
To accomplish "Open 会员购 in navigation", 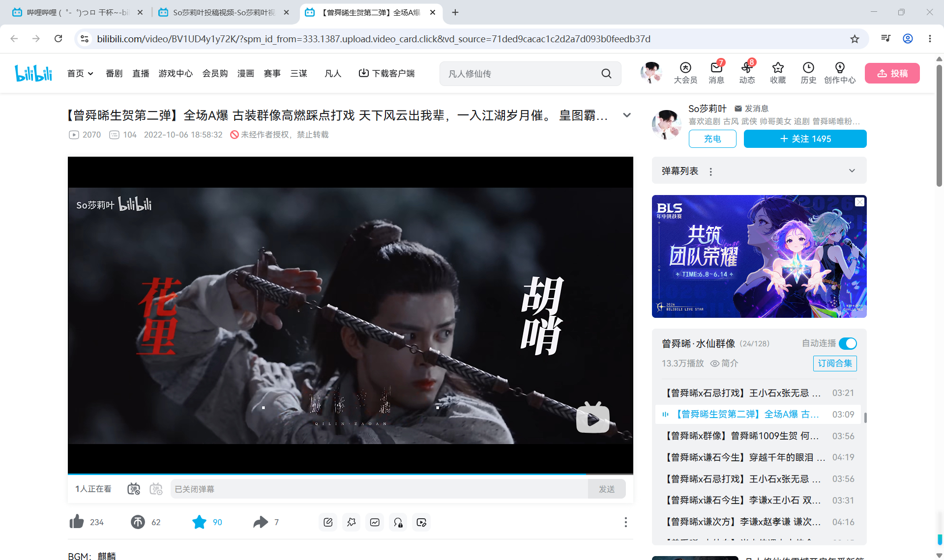I will point(215,73).
